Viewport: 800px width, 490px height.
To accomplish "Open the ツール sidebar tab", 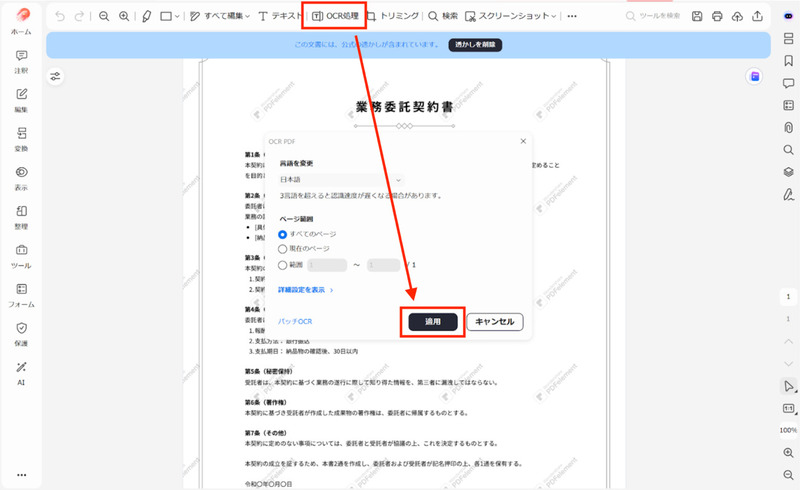I will click(x=21, y=257).
